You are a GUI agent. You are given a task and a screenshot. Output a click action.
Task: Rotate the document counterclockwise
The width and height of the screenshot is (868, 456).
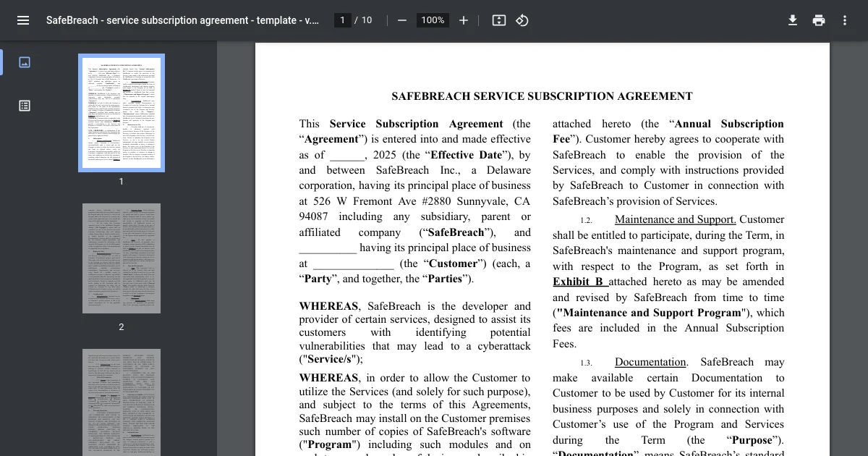522,20
